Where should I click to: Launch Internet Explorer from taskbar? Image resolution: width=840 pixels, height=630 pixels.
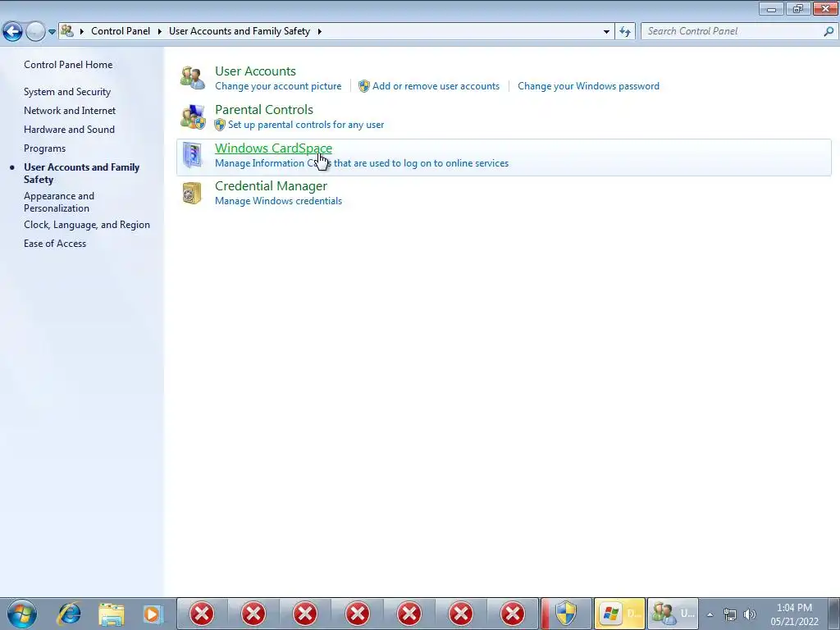click(70, 614)
